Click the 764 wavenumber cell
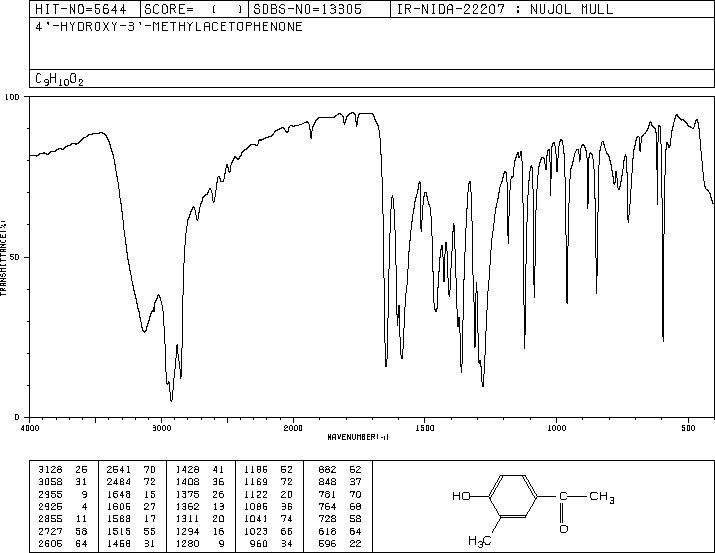 327,506
